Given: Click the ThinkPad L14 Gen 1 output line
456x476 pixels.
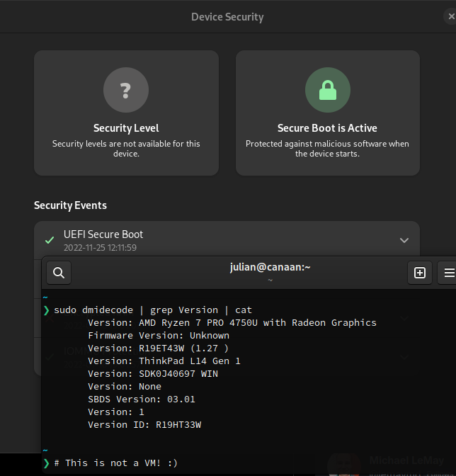Looking at the screenshot, I should click(x=164, y=361).
